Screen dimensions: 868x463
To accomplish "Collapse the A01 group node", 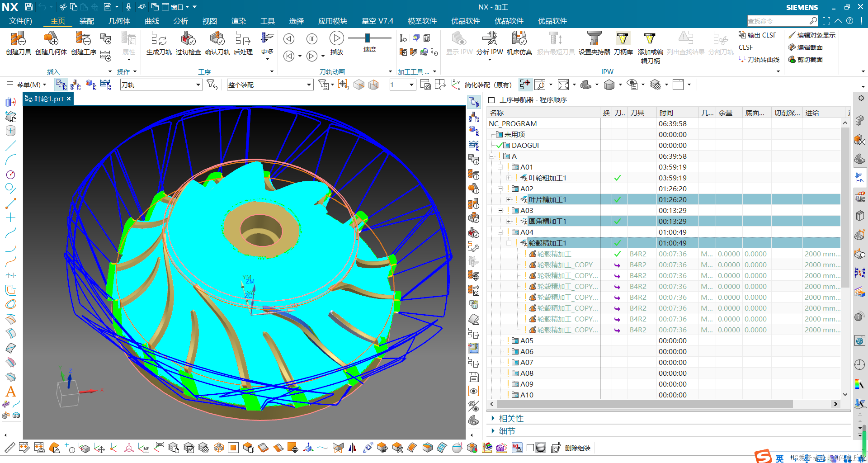I will [x=500, y=167].
